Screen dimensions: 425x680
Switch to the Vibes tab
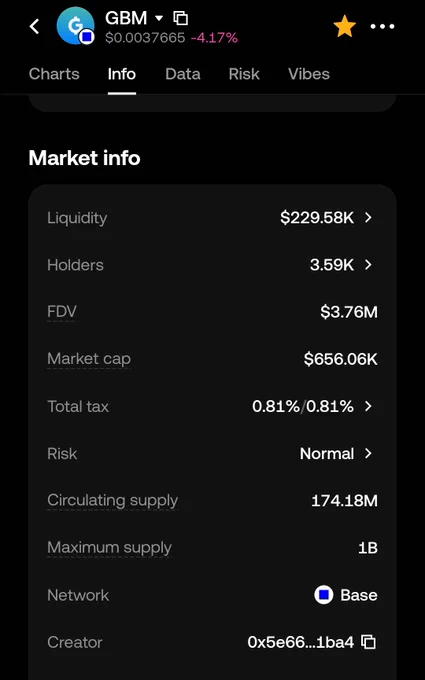click(309, 74)
